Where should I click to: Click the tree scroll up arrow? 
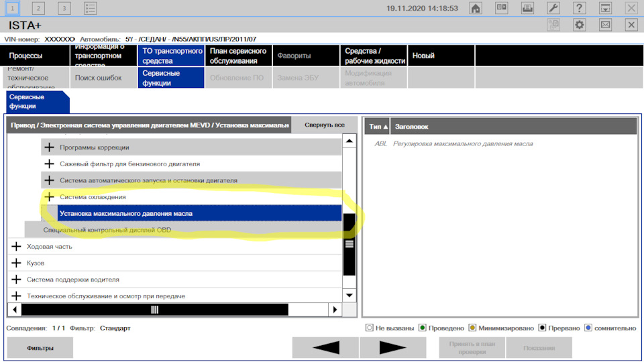[x=349, y=141]
